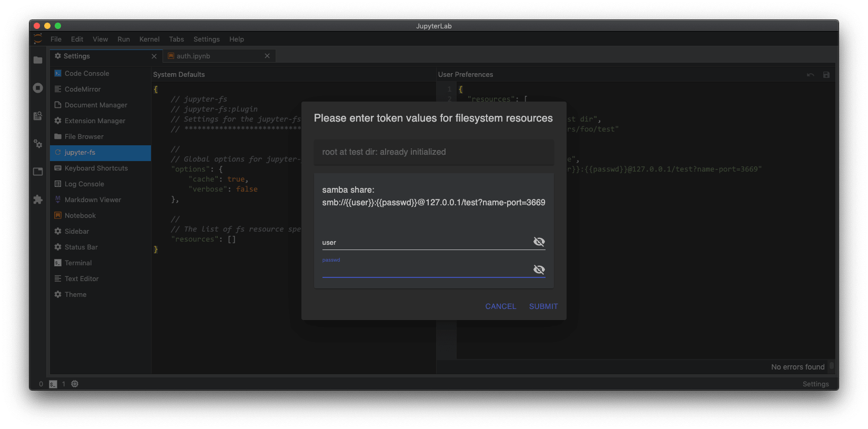Select Sidebar in the settings list

[x=100, y=231]
